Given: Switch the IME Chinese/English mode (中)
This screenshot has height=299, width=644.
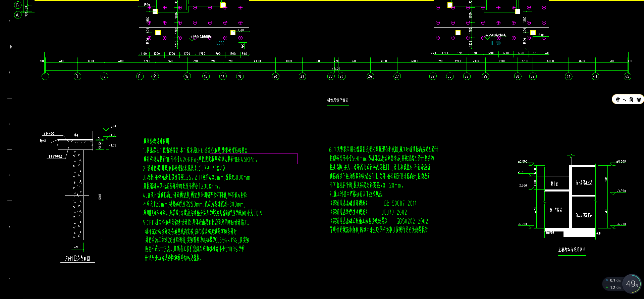Looking at the screenshot, I should point(618,99).
